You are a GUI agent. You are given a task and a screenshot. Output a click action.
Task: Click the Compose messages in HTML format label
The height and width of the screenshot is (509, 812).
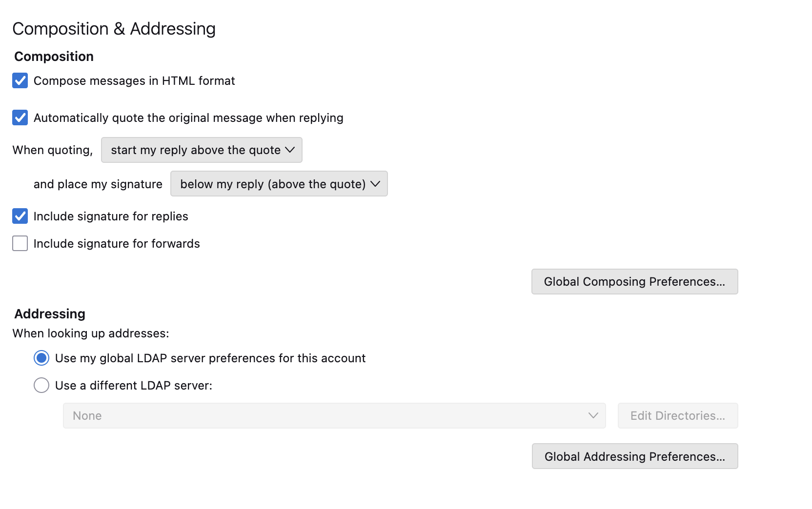coord(134,80)
